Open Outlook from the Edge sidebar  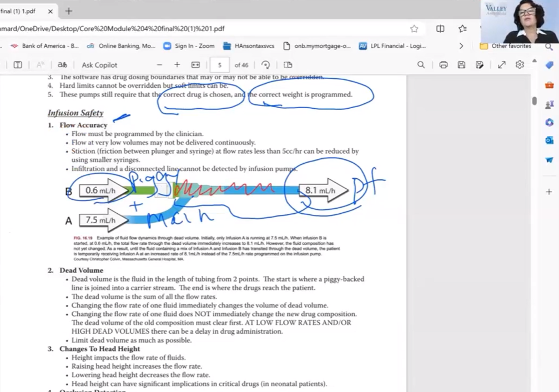click(x=549, y=140)
